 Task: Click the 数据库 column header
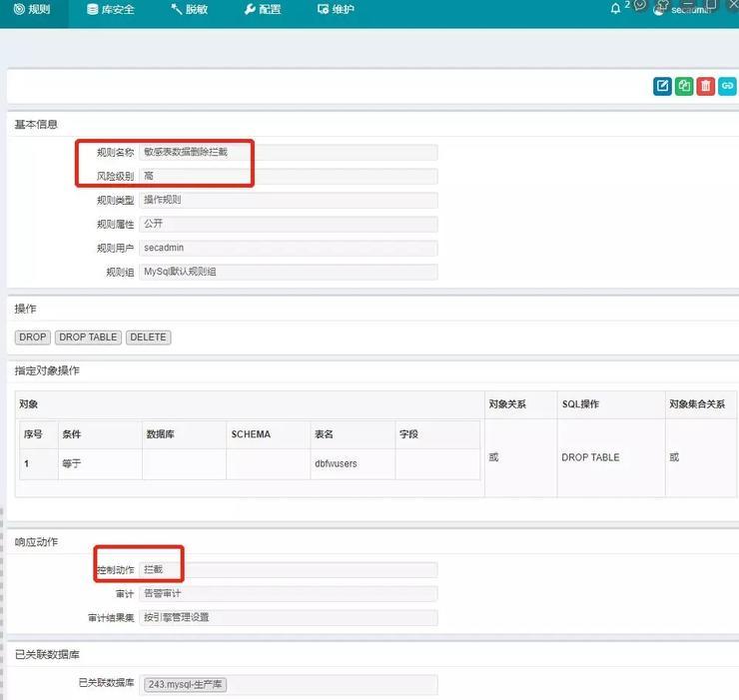coord(185,434)
